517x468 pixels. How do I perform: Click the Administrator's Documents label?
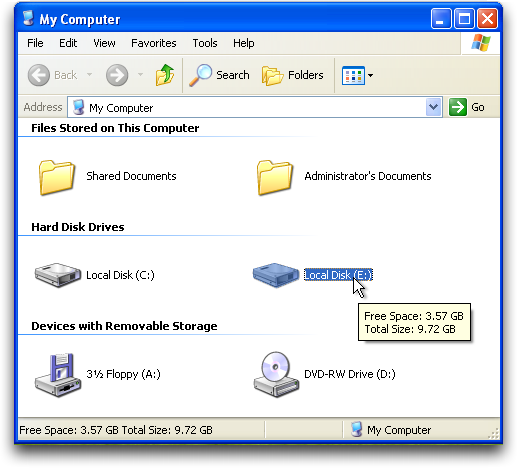(368, 176)
